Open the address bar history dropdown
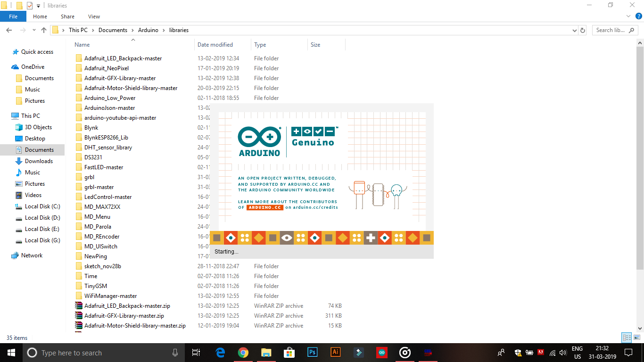Viewport: 644px width, 362px height. coord(574,30)
